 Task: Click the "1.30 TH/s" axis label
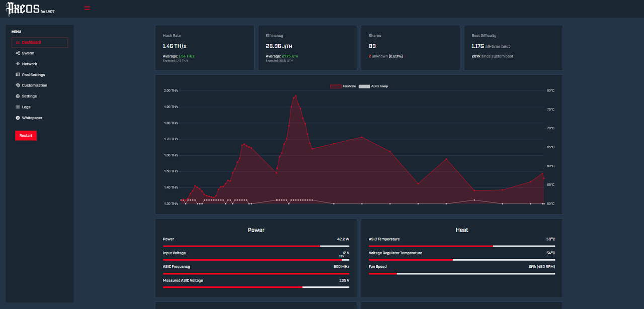[x=171, y=203]
